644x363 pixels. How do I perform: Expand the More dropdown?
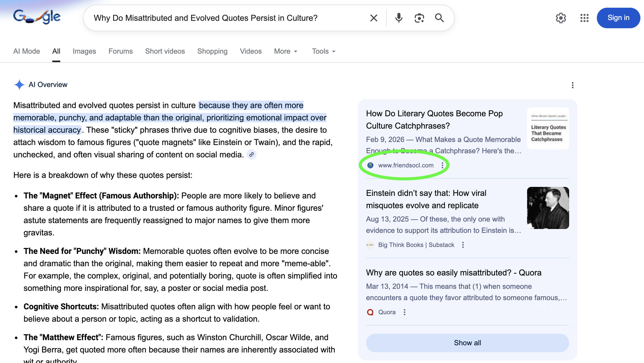[x=286, y=51]
